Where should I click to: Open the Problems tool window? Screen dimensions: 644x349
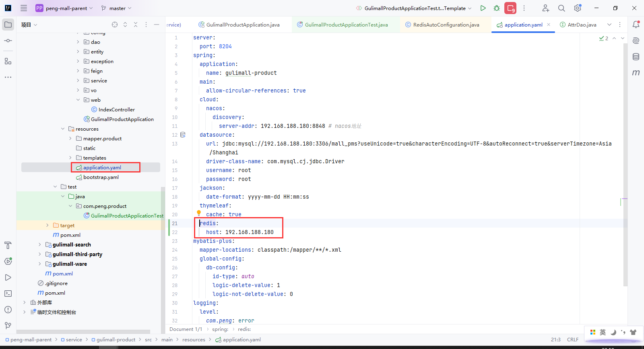tap(8, 310)
